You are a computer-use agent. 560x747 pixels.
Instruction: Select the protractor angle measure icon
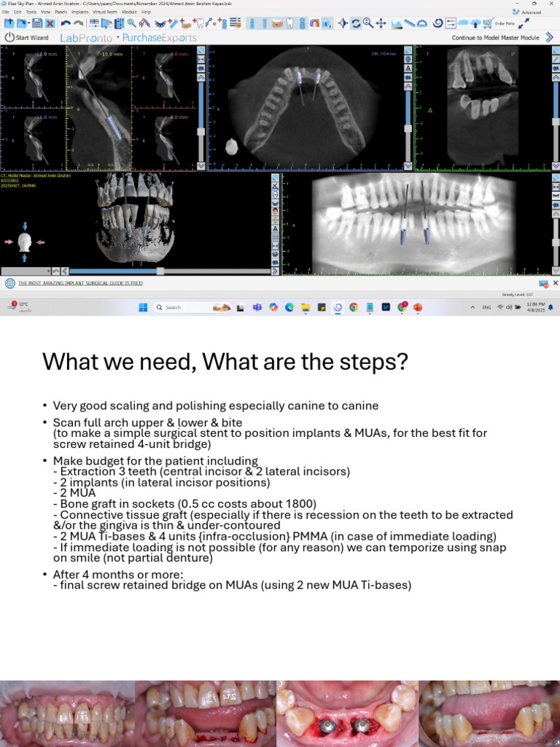coord(422,23)
